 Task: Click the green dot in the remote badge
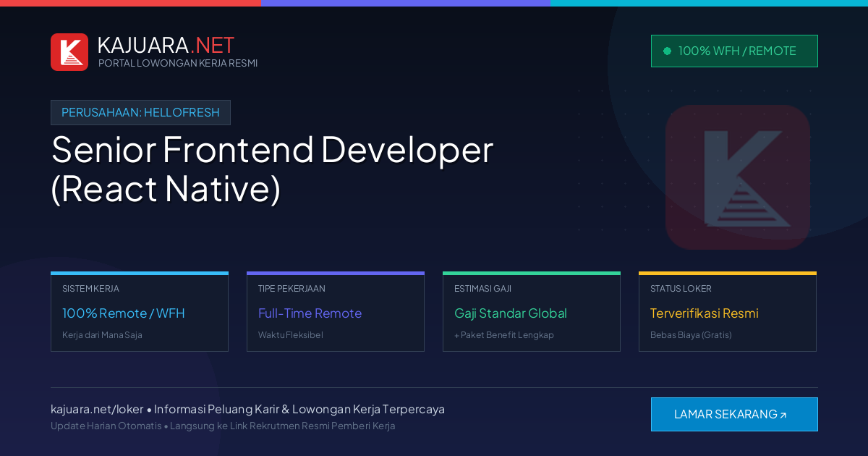[x=667, y=51]
